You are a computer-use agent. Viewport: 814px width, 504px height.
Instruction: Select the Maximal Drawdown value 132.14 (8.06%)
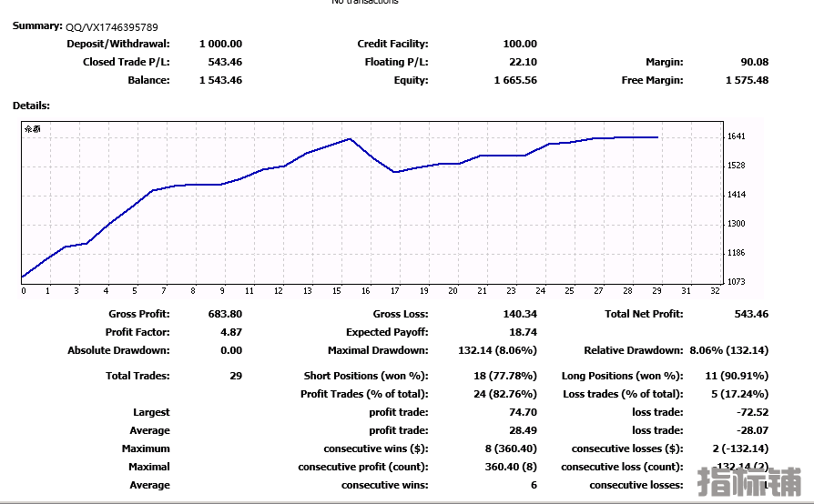[x=497, y=350]
